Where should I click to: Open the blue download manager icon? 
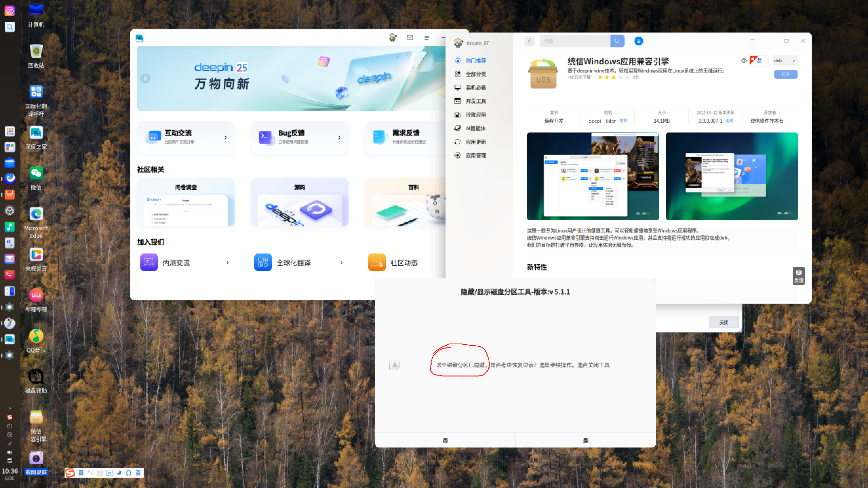click(638, 41)
